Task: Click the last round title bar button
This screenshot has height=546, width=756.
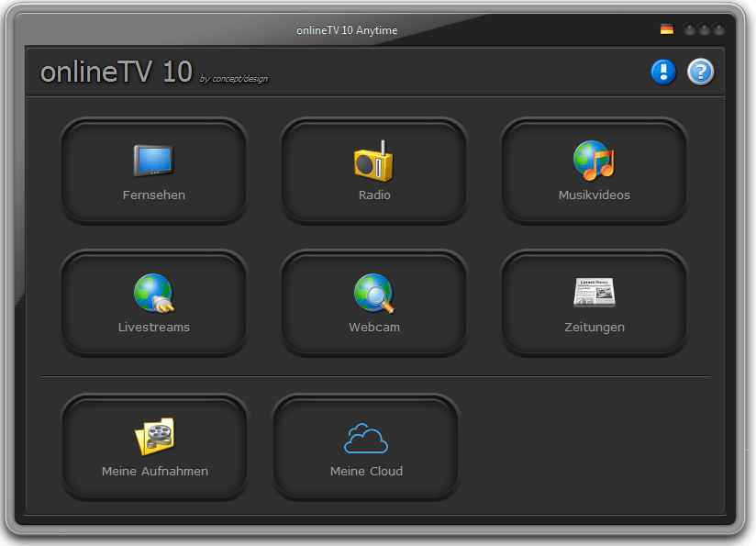Action: click(719, 30)
